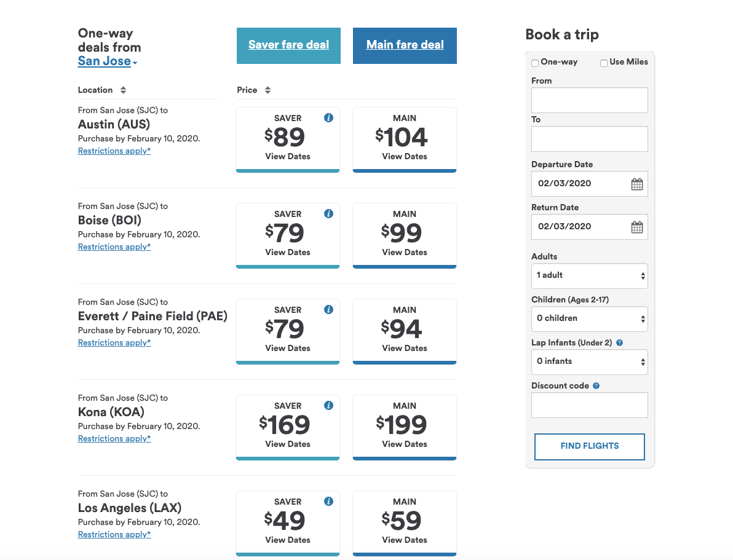The width and height of the screenshot is (733, 560).
Task: Click info icon on Kona Saver fare
Action: 328,405
